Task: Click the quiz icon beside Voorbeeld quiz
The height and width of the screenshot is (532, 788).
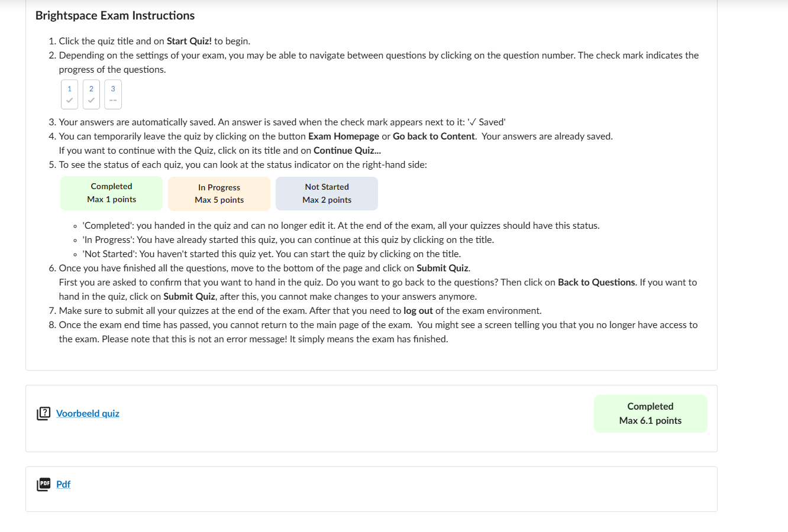Action: coord(43,413)
